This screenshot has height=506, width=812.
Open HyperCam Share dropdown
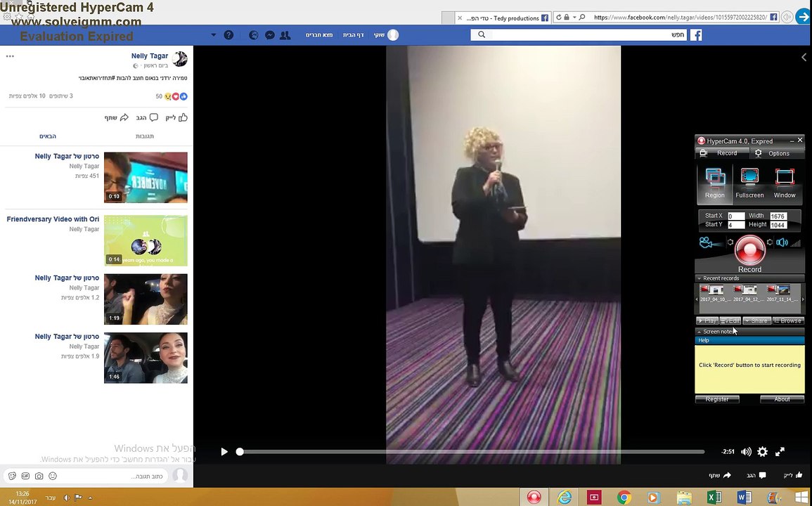coord(756,320)
